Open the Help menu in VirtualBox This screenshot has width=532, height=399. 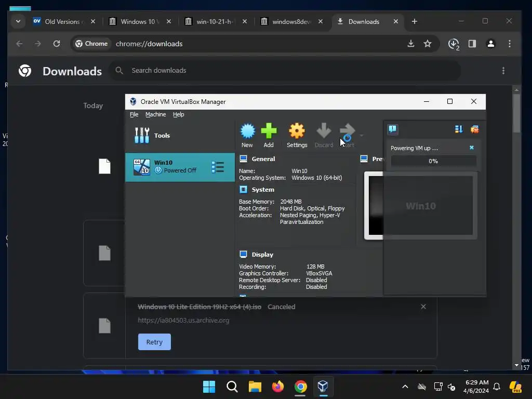pos(179,114)
